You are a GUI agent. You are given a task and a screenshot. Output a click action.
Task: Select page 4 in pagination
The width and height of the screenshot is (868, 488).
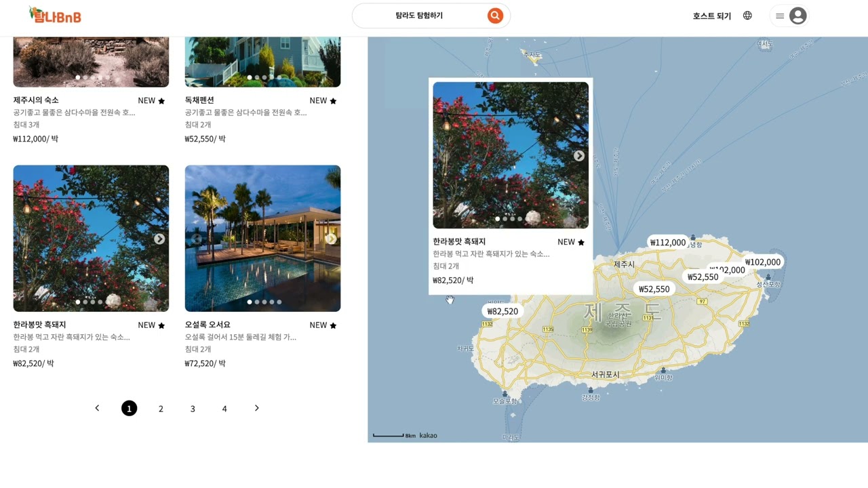point(224,409)
